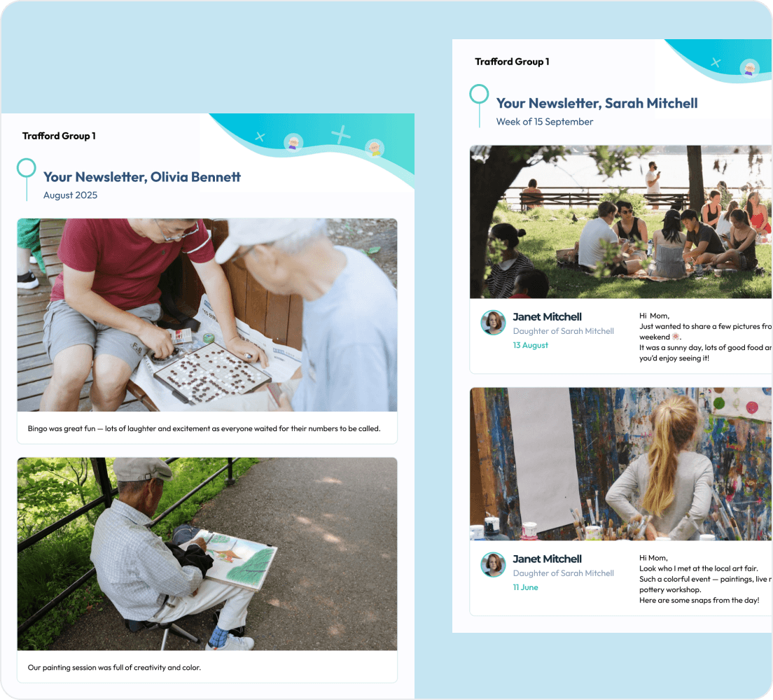Click the 13 August date link

click(531, 345)
